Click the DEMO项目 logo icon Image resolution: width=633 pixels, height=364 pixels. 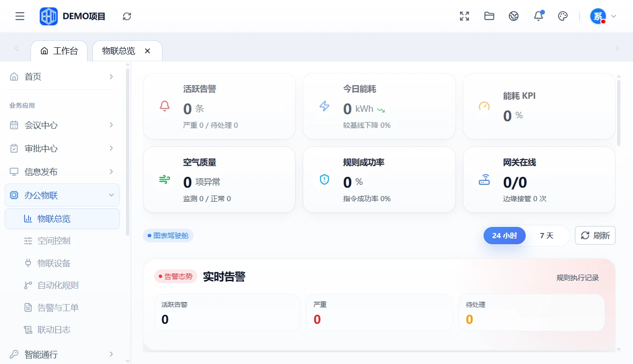pyautogui.click(x=49, y=16)
